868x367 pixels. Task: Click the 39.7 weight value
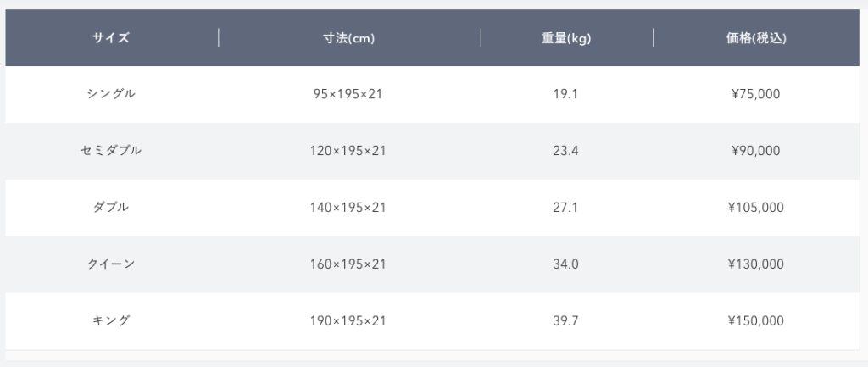(565, 320)
